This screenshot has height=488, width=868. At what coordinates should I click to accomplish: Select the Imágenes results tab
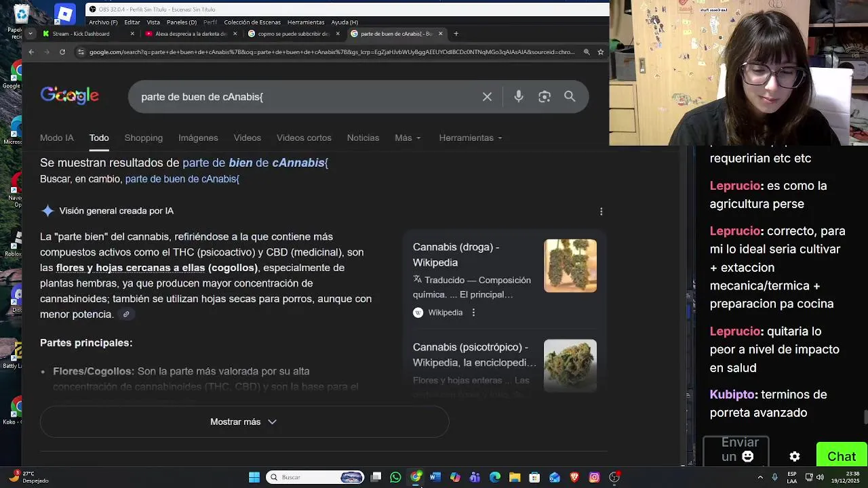coord(198,138)
